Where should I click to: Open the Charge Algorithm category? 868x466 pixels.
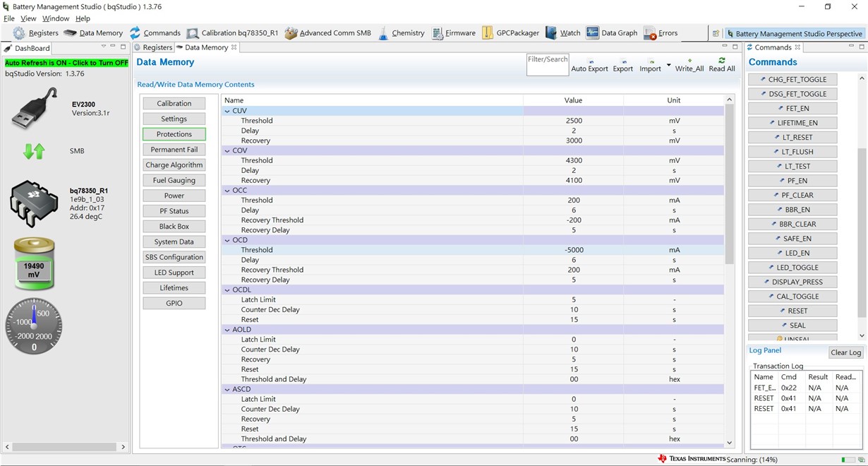(174, 165)
